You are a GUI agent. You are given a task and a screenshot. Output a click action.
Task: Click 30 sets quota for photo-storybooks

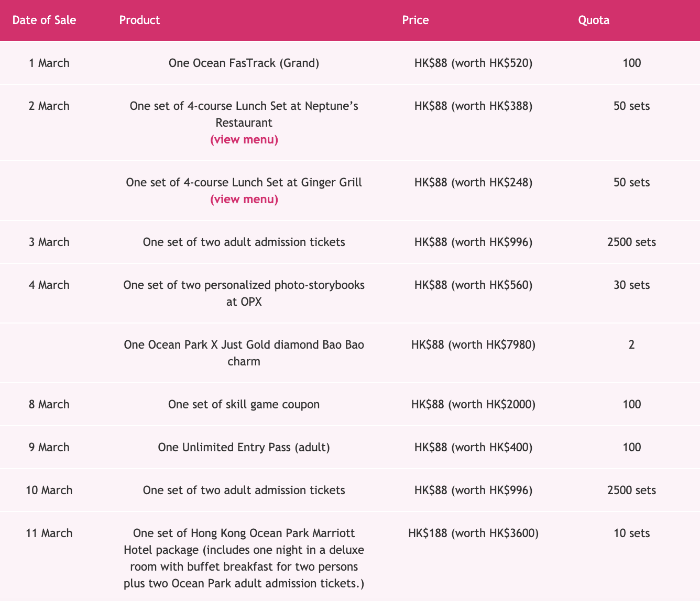(632, 285)
